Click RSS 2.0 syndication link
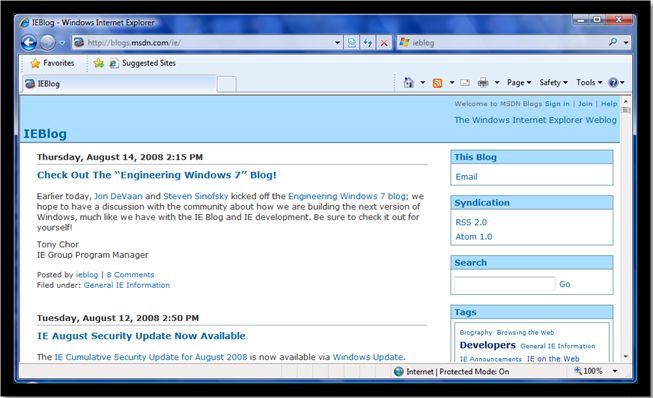This screenshot has width=653, height=398. click(471, 222)
